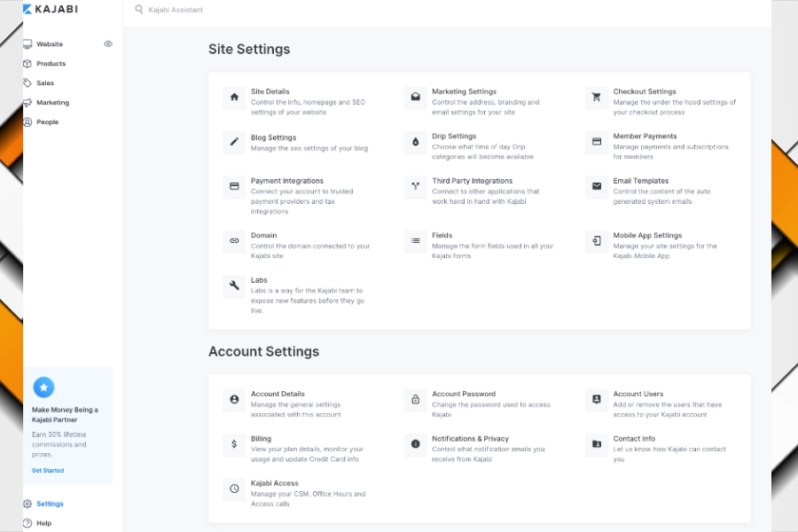This screenshot has height=532, width=798.
Task: Click the 'Account Settings' heading
Action: (263, 352)
